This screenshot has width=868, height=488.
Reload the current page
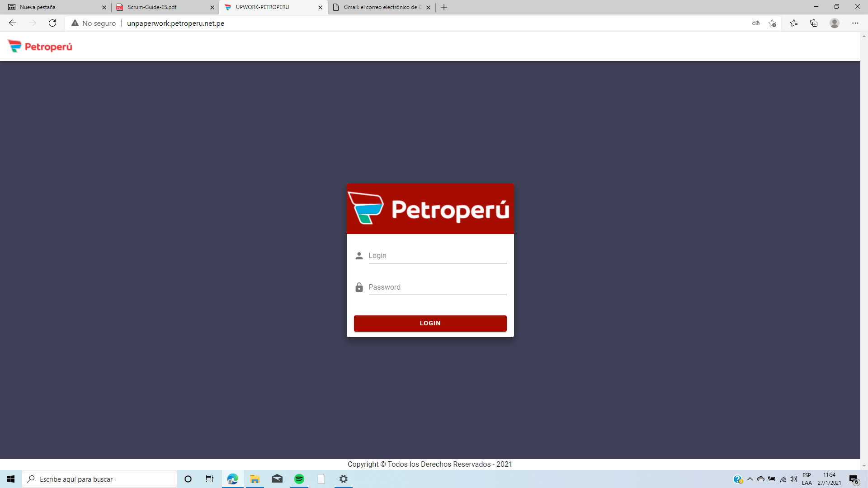click(52, 23)
